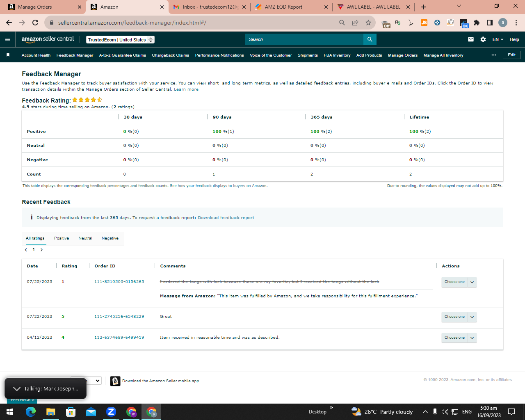Click the Seller Central search field
525x420 pixels.
pos(304,39)
